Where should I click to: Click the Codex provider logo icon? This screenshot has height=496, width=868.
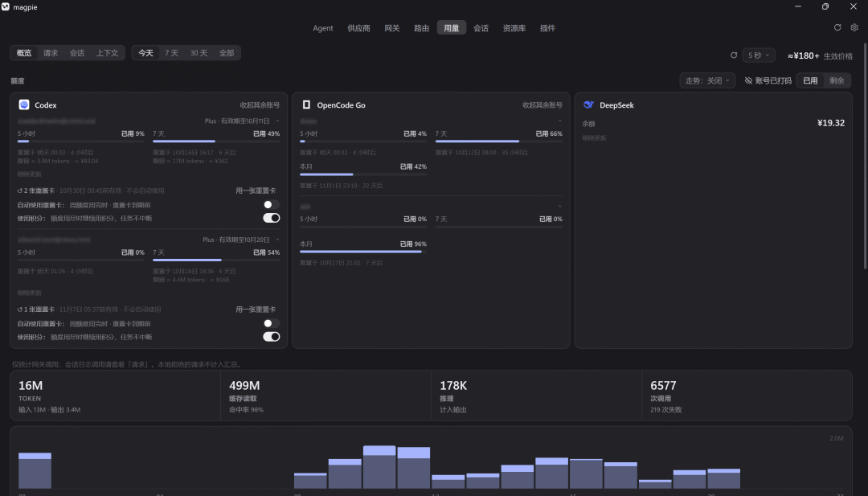tap(24, 105)
